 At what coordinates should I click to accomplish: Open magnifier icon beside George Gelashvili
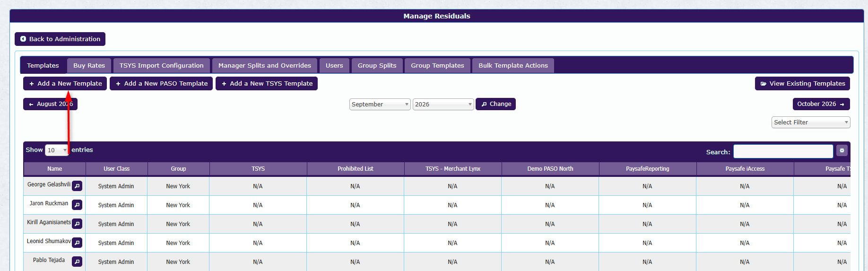point(77,186)
